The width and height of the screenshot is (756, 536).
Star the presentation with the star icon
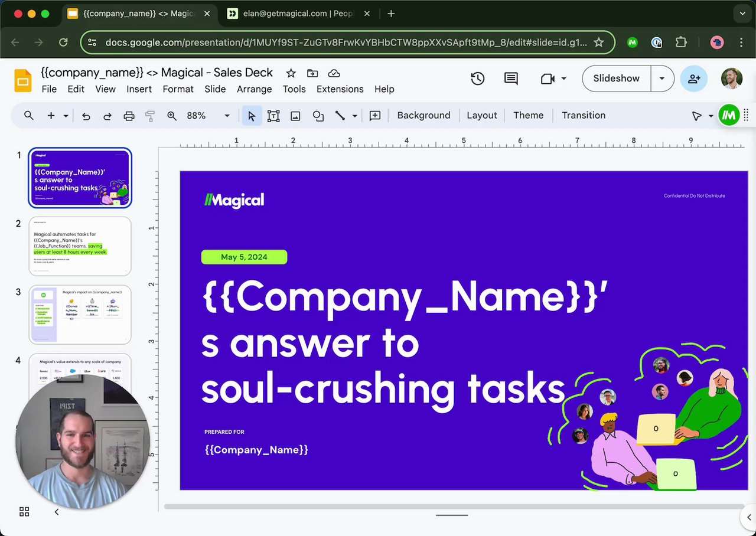coord(291,73)
